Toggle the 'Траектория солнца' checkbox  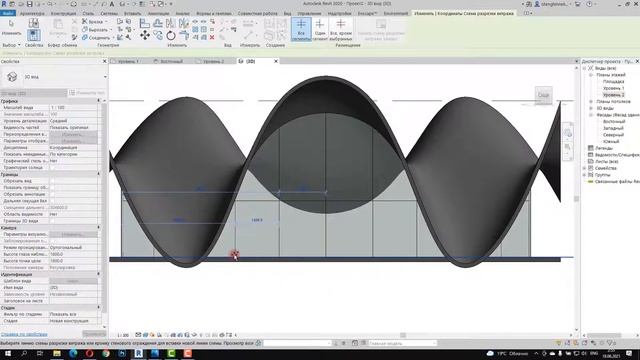[x=52, y=167]
